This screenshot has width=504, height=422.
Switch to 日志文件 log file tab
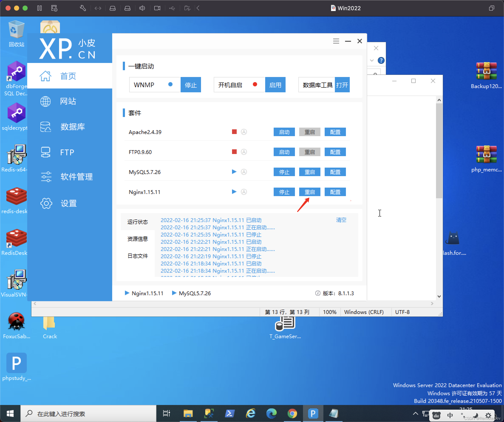tap(137, 256)
